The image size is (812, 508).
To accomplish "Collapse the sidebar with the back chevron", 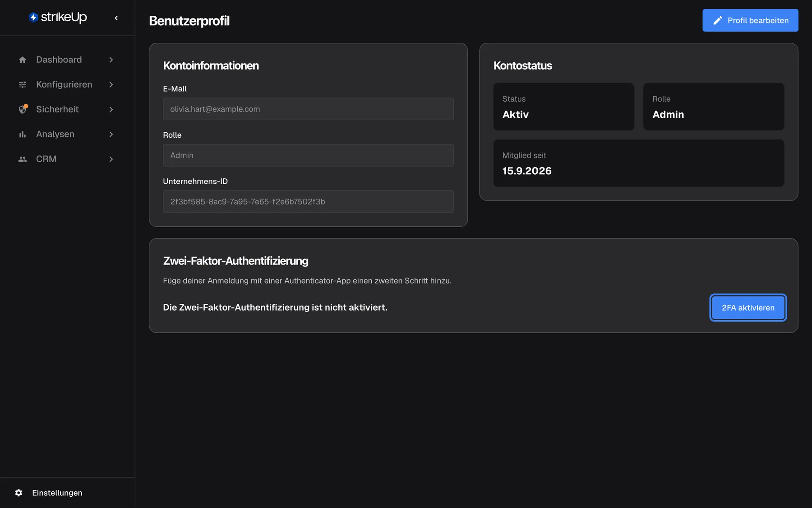I will (x=116, y=18).
